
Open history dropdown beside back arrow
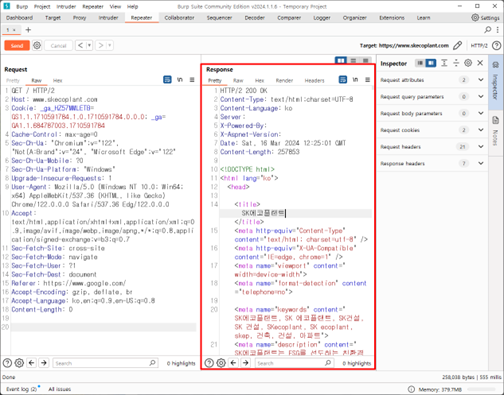pyautogui.click(x=89, y=45)
